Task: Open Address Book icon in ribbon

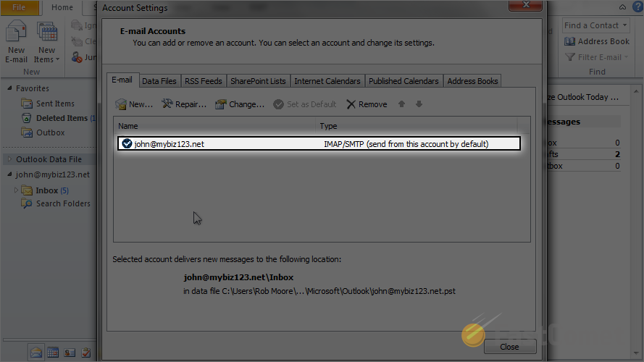Action: click(x=569, y=41)
